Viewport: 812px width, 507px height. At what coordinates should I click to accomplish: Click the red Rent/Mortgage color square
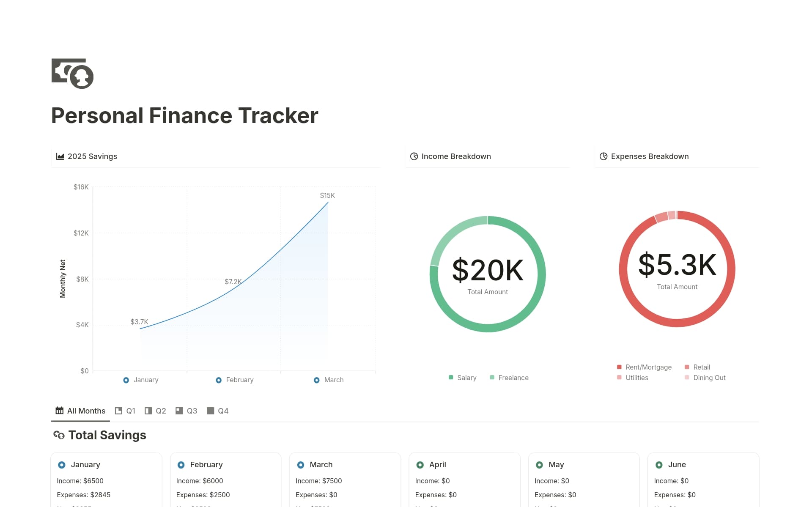[619, 367]
